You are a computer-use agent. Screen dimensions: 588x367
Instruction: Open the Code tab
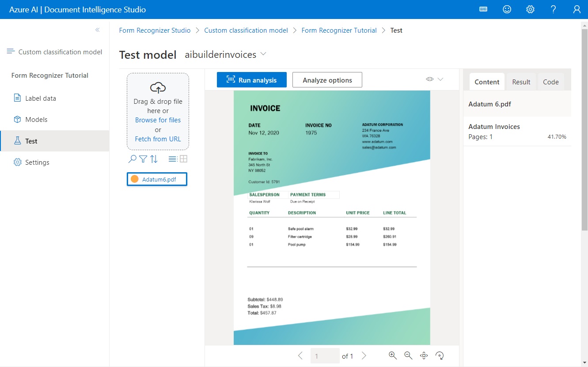(x=550, y=82)
